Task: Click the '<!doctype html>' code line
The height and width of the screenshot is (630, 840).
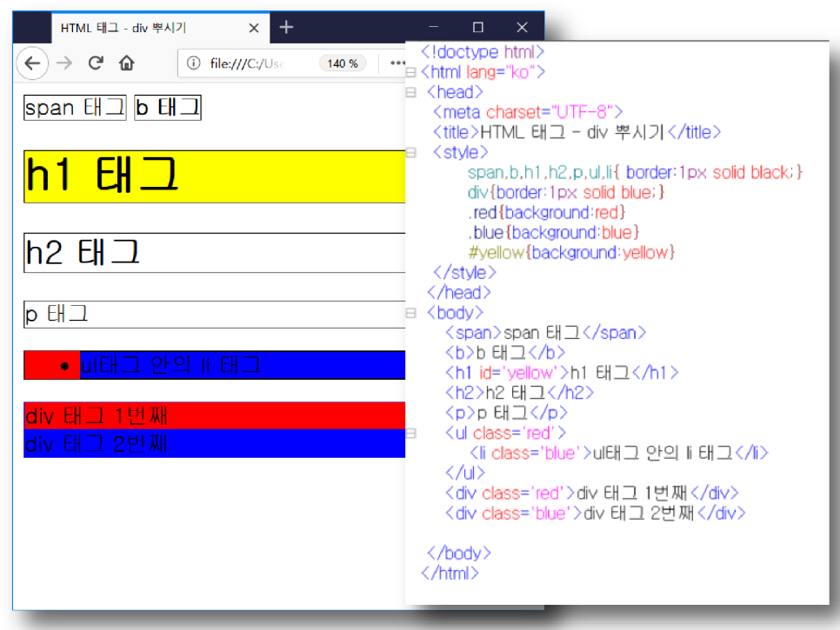Action: [482, 52]
